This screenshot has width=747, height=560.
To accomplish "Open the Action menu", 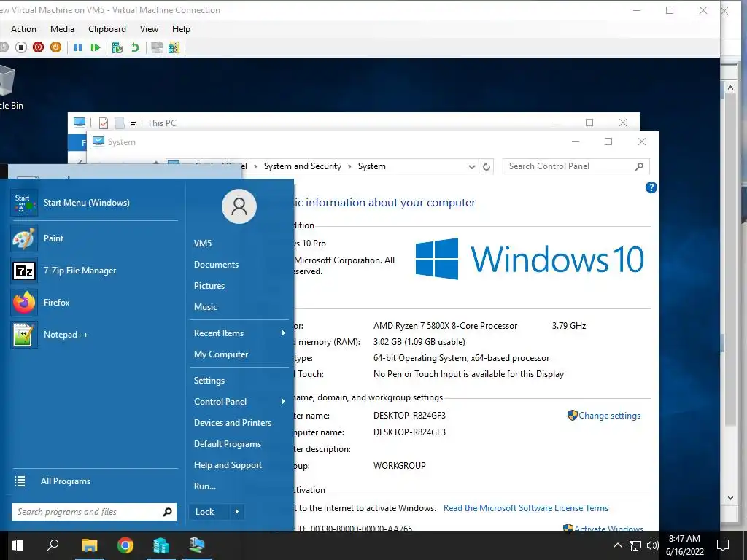I will coord(23,29).
